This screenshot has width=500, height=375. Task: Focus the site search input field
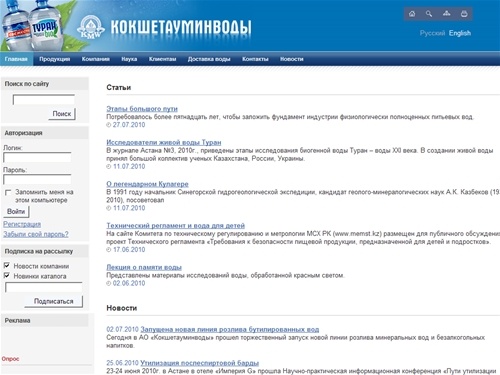pos(44,99)
